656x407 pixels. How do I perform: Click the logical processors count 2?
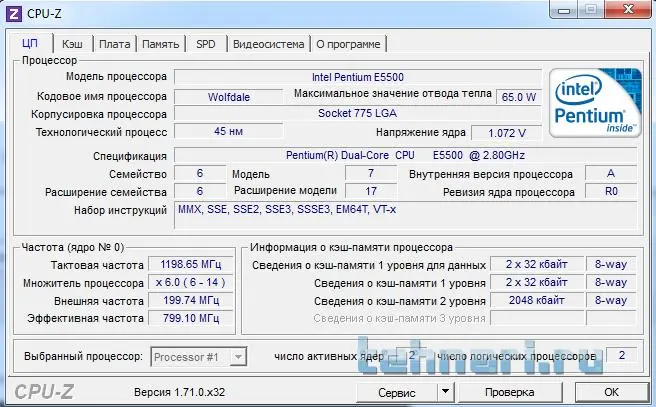pos(622,355)
